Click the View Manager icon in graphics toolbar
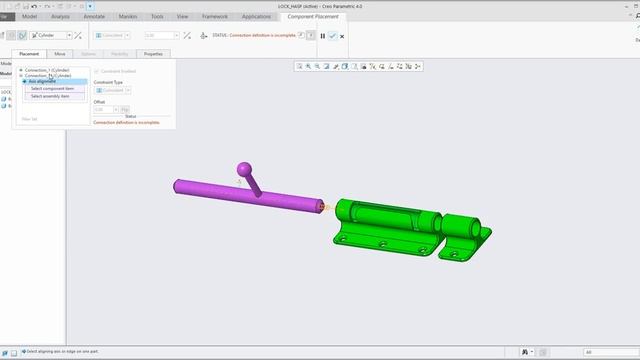Viewport: 640px width, 360px height. tap(363, 66)
